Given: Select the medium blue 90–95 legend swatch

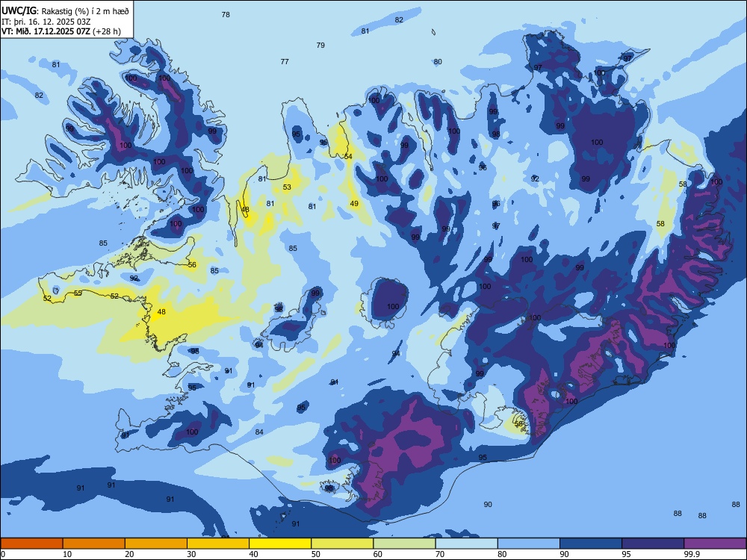Looking at the screenshot, I should click(x=591, y=544).
